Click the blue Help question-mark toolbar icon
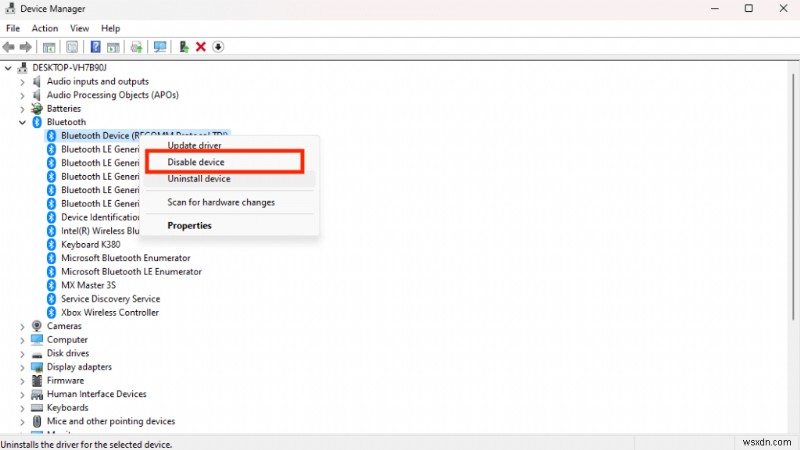The height and width of the screenshot is (450, 800). point(95,47)
